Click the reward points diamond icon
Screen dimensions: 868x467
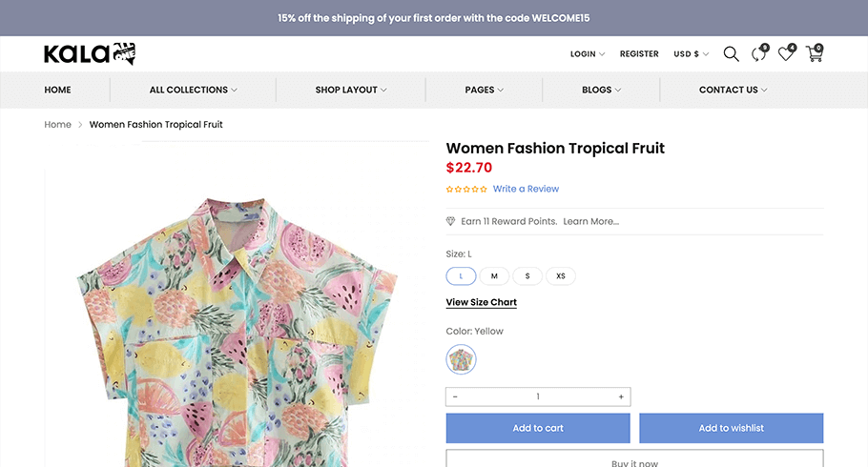click(450, 221)
